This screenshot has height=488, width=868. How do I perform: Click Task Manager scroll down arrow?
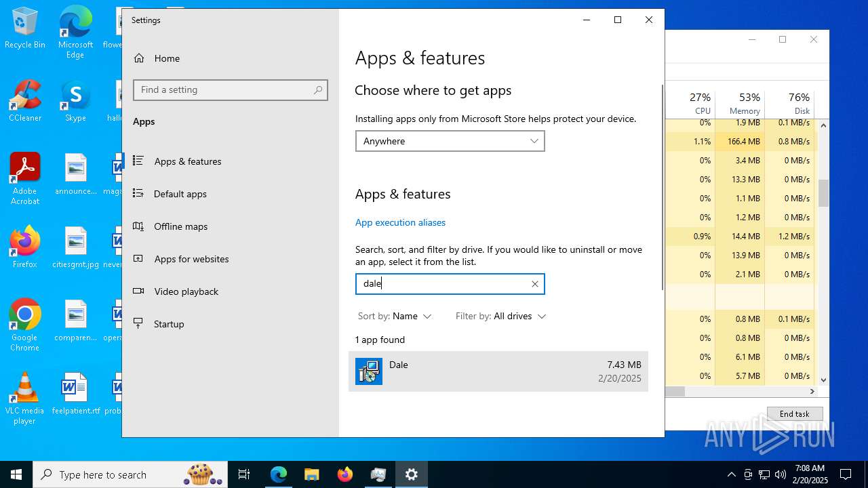point(823,380)
